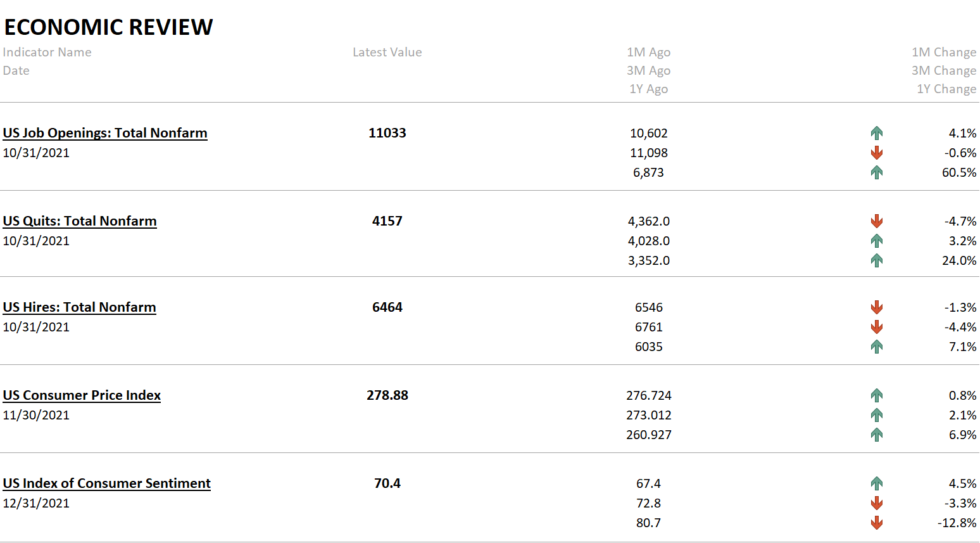Select the Latest Value column header
980x543 pixels.
387,52
